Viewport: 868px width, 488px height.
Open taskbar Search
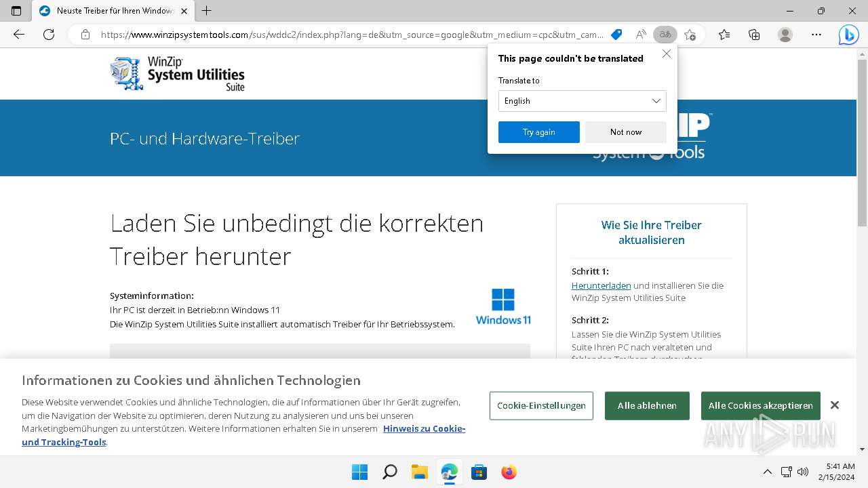coord(389,472)
